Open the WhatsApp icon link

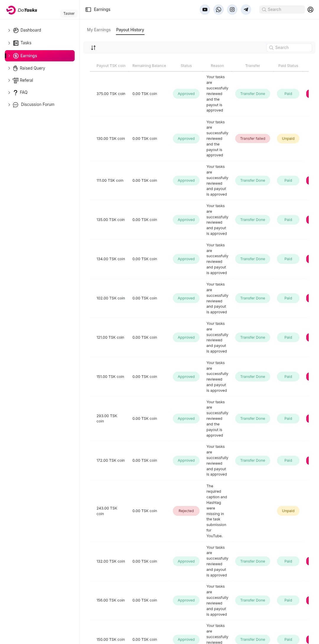click(219, 9)
